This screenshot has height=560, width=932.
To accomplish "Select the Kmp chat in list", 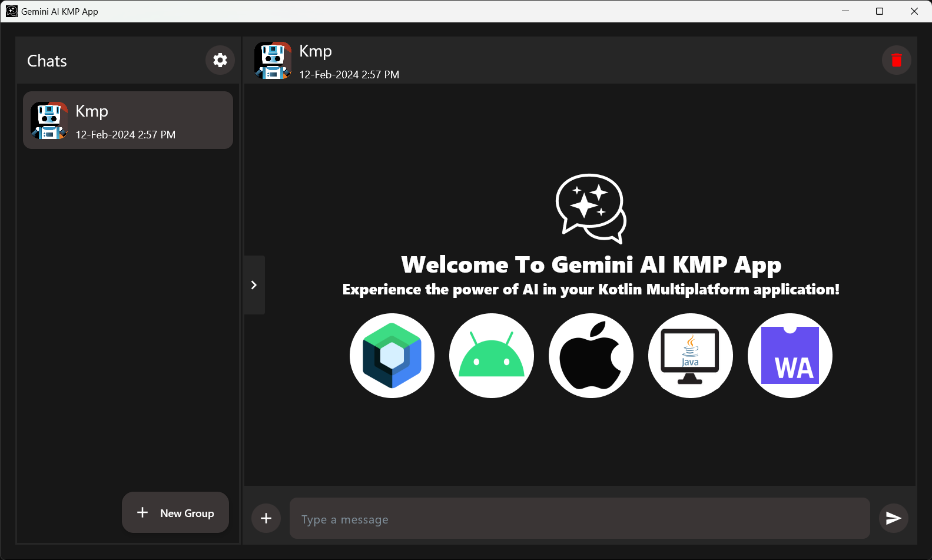I will pos(128,120).
